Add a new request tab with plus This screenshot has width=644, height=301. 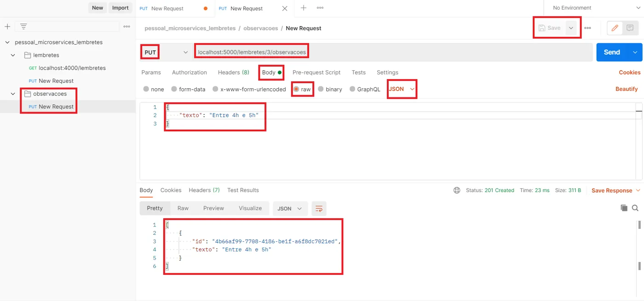click(304, 8)
